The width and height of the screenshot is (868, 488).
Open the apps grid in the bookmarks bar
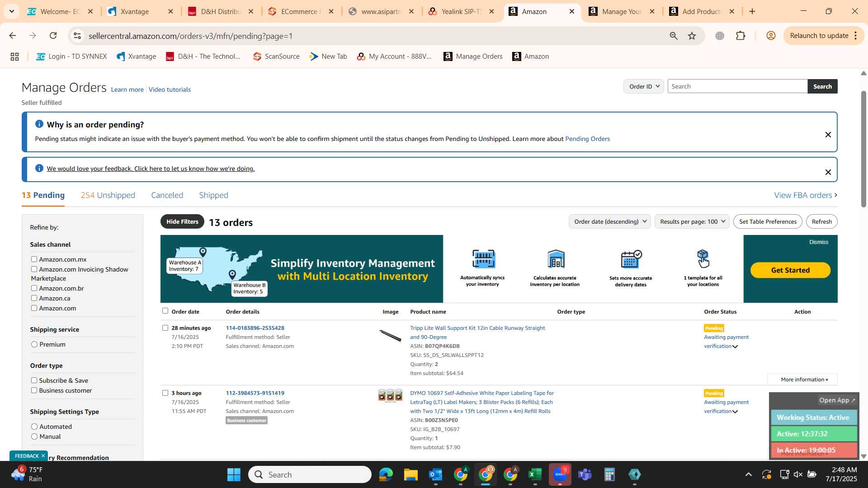click(14, 56)
